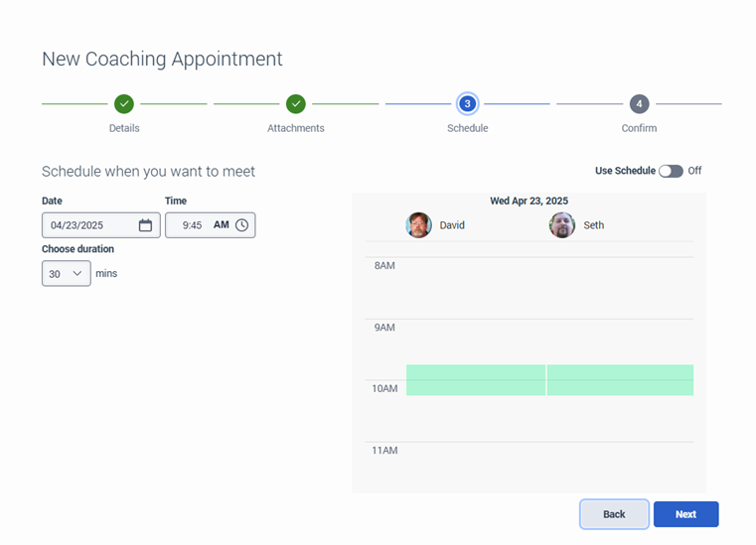Select the step 3 Schedule circle

click(x=468, y=104)
